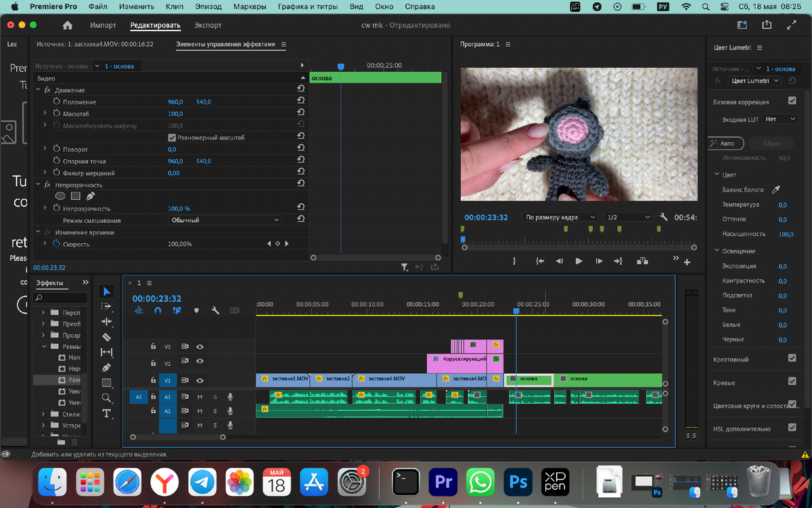Toggle timeline snapping magnet icon
812x508 pixels.
(158, 310)
